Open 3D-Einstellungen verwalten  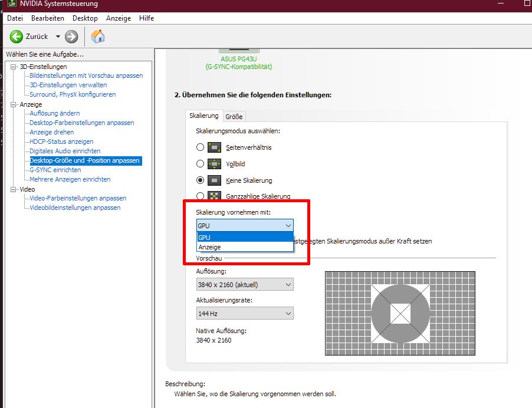click(68, 85)
